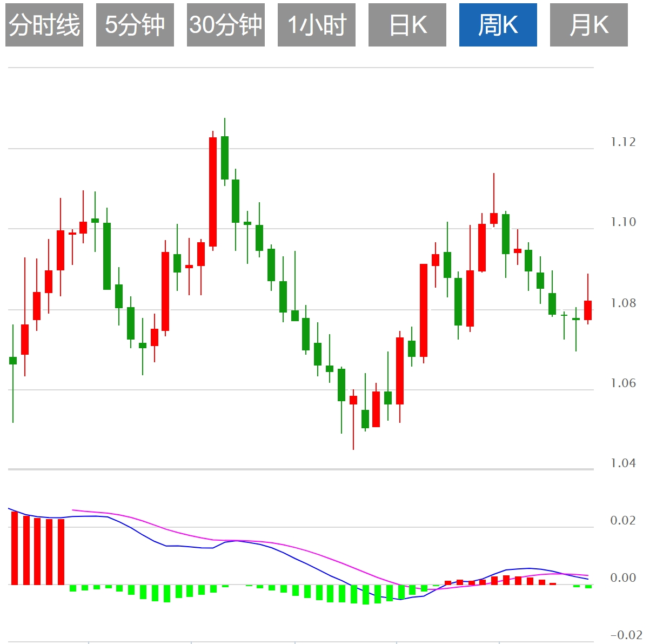Click the first red MACD histogram bar
Screen dimensions: 663x644
[x=14, y=548]
